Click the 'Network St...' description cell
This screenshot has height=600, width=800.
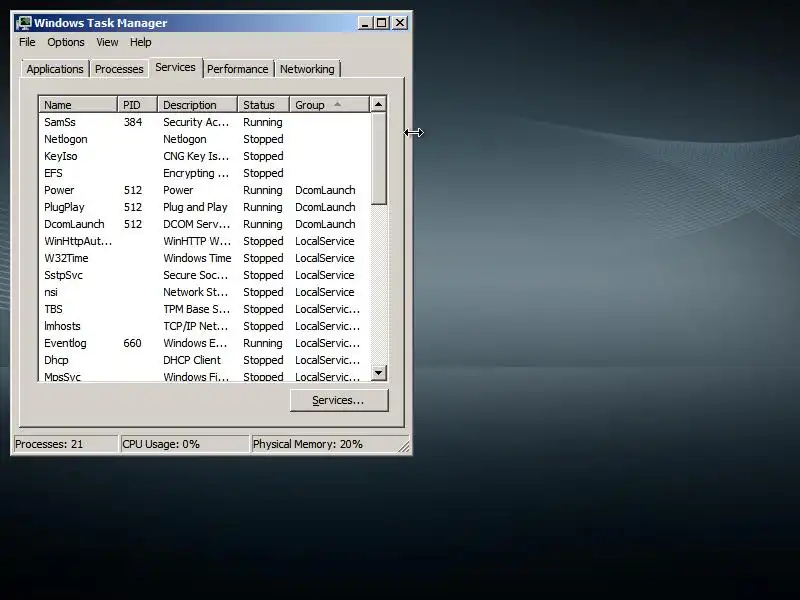(x=195, y=292)
